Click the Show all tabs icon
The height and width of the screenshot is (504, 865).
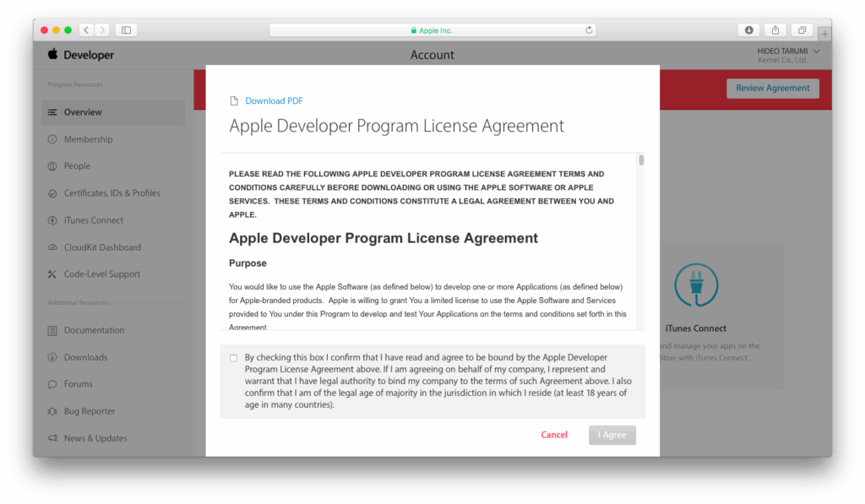click(802, 30)
